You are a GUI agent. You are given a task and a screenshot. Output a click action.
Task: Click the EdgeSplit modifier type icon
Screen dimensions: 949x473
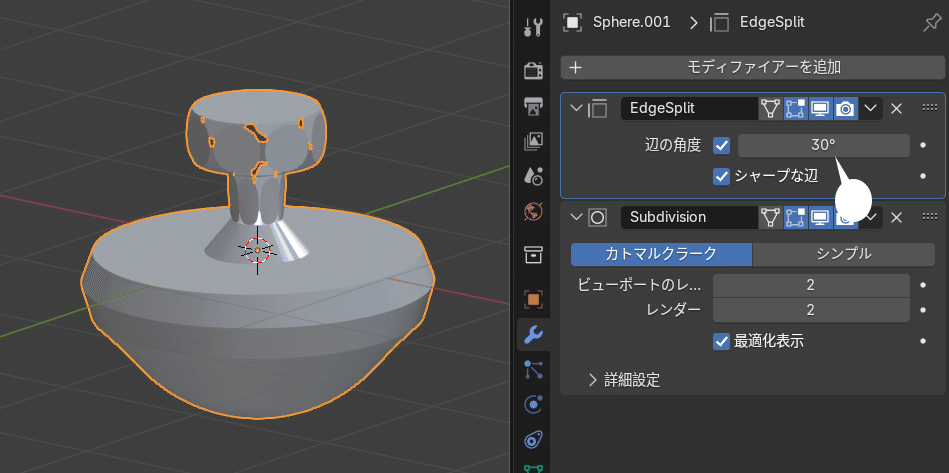coord(597,109)
